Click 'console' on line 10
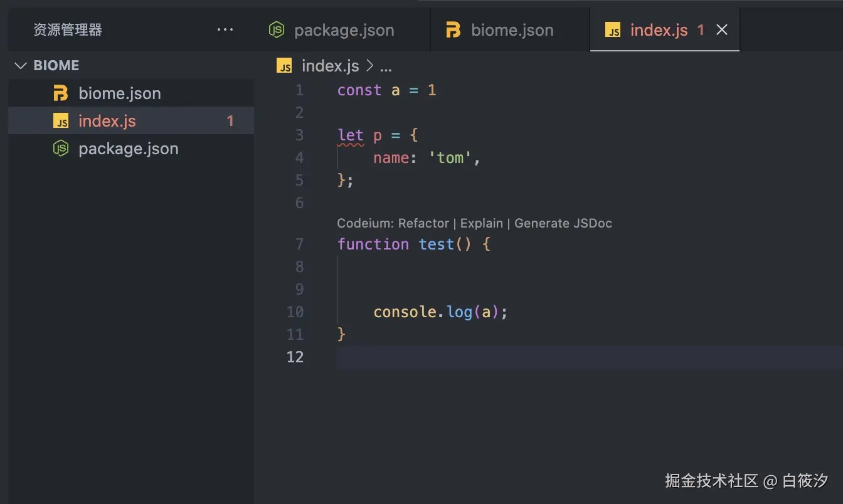The height and width of the screenshot is (504, 843). (x=405, y=312)
